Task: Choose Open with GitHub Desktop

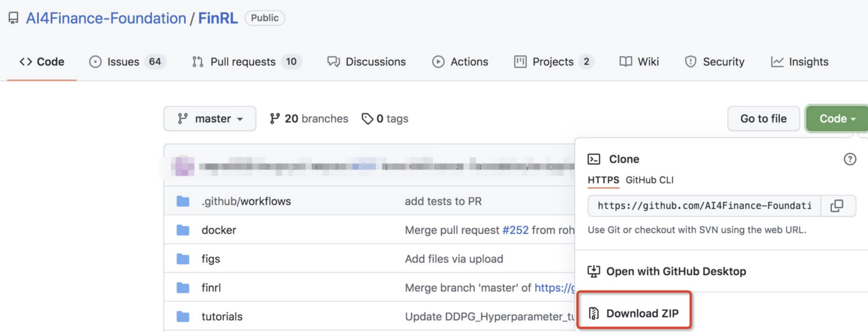Action: pos(676,271)
